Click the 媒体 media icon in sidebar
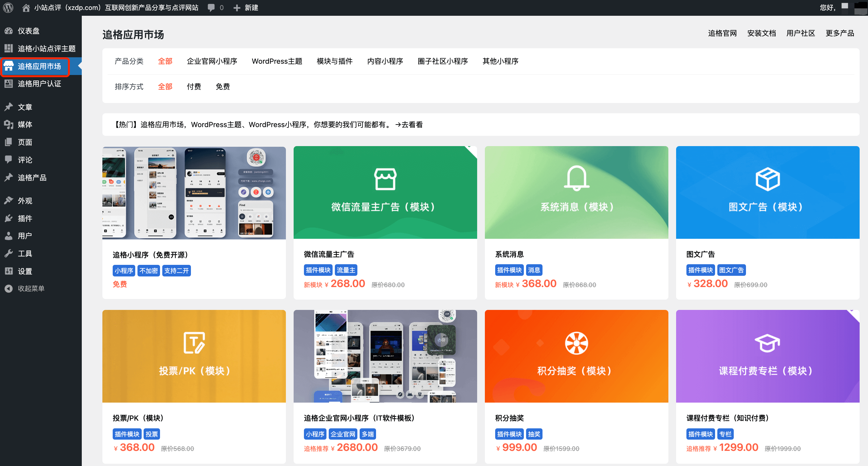Viewport: 868px width, 466px height. coord(9,125)
